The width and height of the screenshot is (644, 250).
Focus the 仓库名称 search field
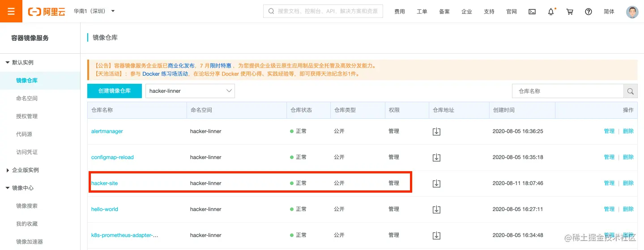click(x=568, y=91)
